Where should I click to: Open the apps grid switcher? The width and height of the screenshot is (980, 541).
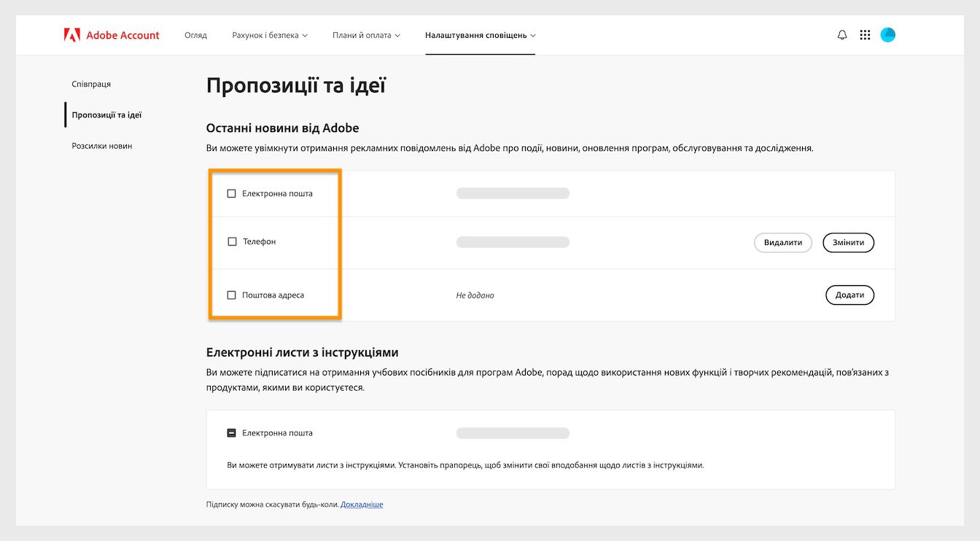pyautogui.click(x=865, y=35)
